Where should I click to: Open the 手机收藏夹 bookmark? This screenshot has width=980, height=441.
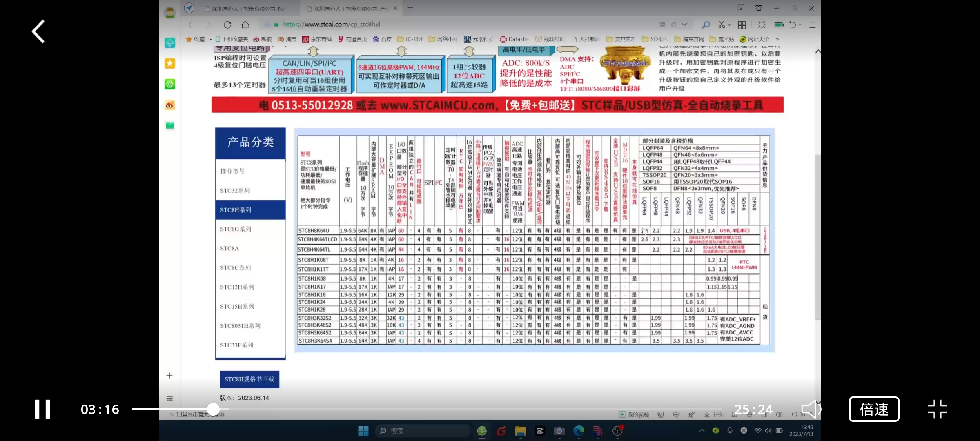(x=232, y=39)
